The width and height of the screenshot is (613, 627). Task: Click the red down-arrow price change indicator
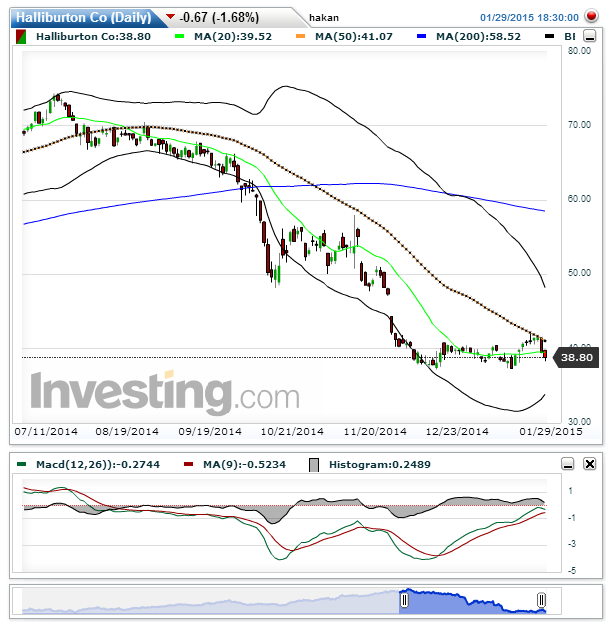pyautogui.click(x=171, y=17)
